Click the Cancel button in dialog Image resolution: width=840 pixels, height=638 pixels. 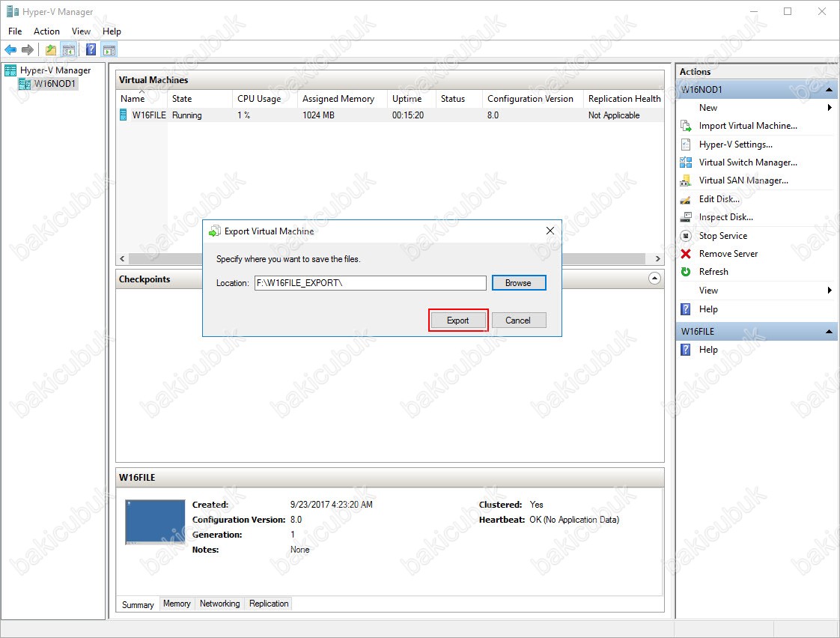pos(519,320)
